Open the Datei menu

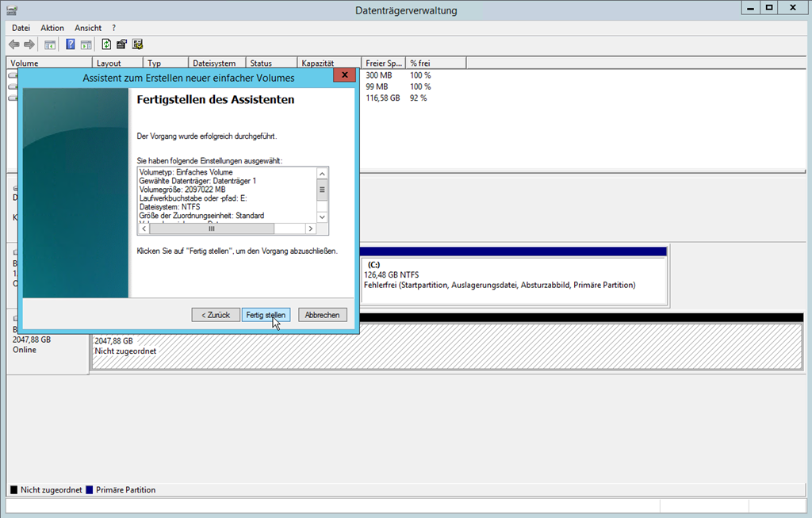point(21,28)
